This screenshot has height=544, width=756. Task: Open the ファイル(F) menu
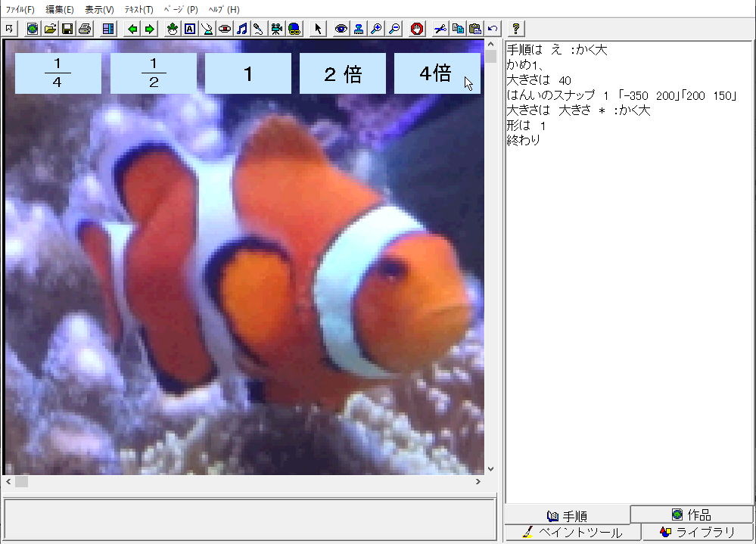20,10
